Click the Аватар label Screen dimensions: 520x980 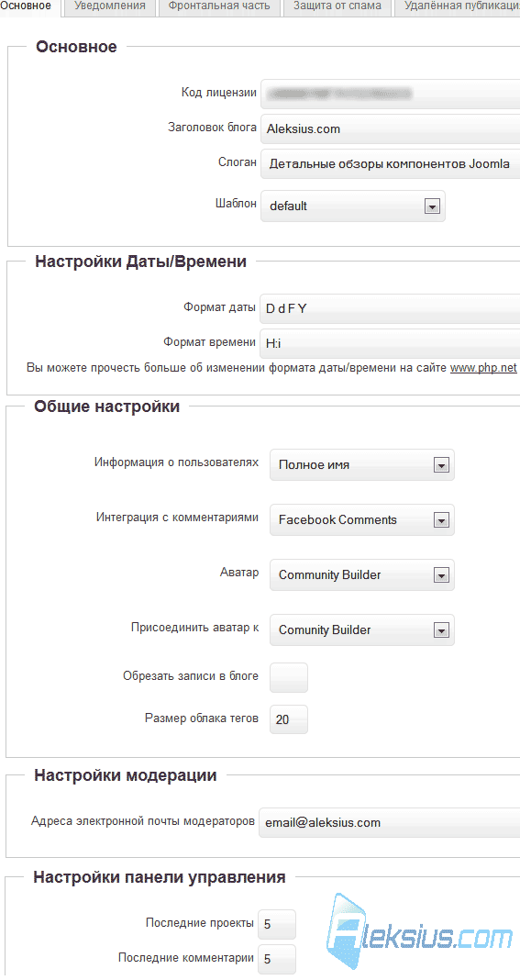point(239,572)
